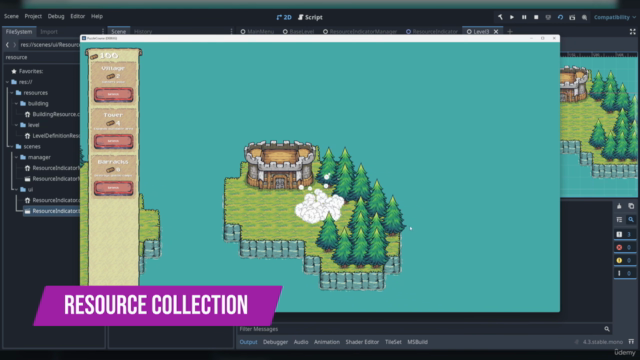Click Barracks select button in game
Screen dimensions: 640x360
[113, 188]
